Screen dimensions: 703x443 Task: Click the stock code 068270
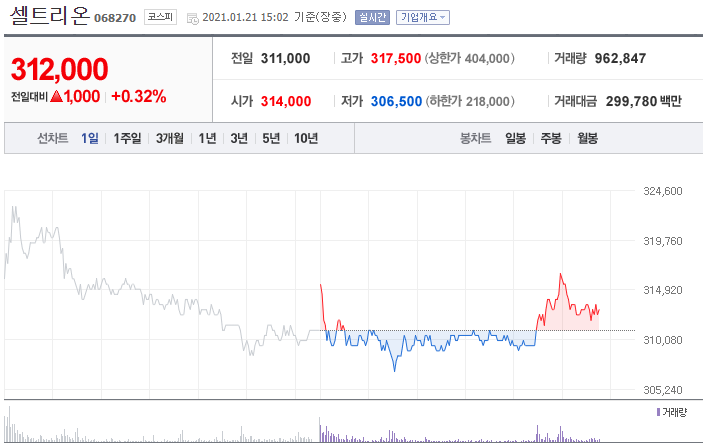pos(115,18)
